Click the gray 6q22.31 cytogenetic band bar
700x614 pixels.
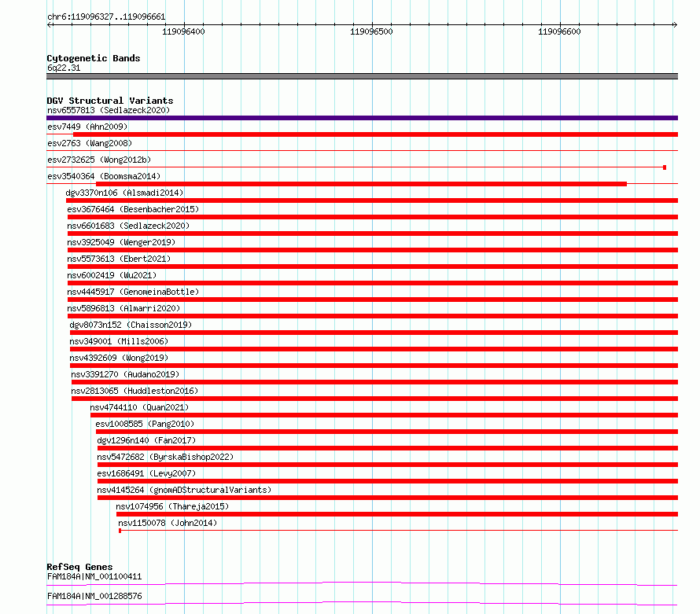pyautogui.click(x=362, y=76)
